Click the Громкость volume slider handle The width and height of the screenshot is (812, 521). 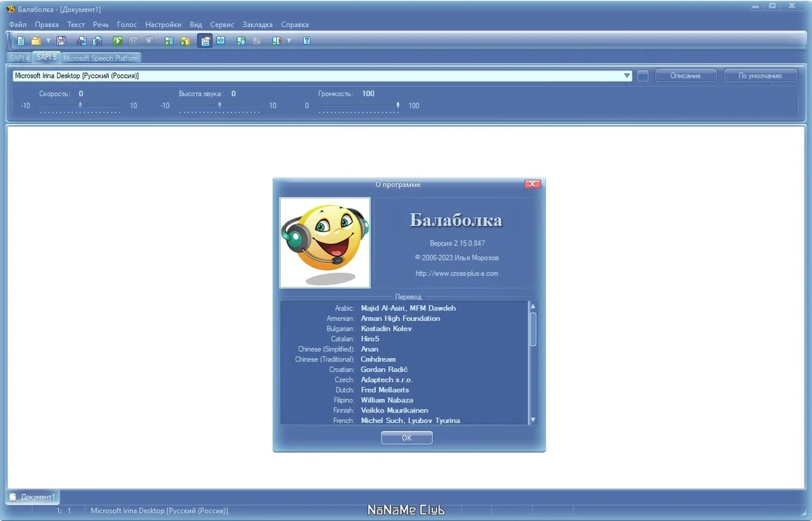pyautogui.click(x=398, y=106)
